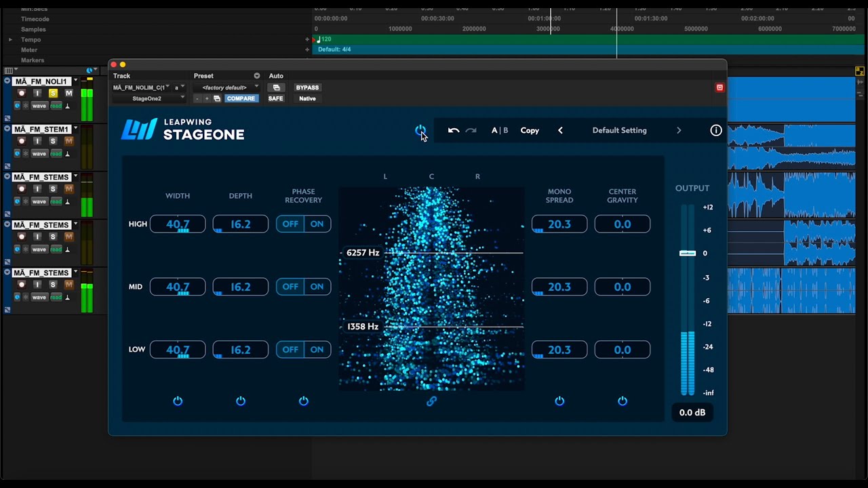This screenshot has height=488, width=868.
Task: Open the track selector MÃ_FM_NOLIM_C dropdown
Action: tap(142, 87)
